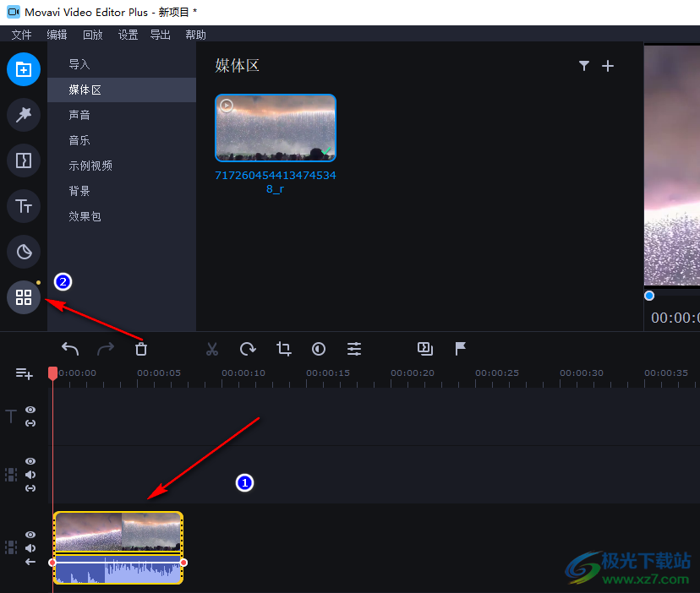Open the titles Tt tab
This screenshot has height=593, width=700.
[x=24, y=206]
